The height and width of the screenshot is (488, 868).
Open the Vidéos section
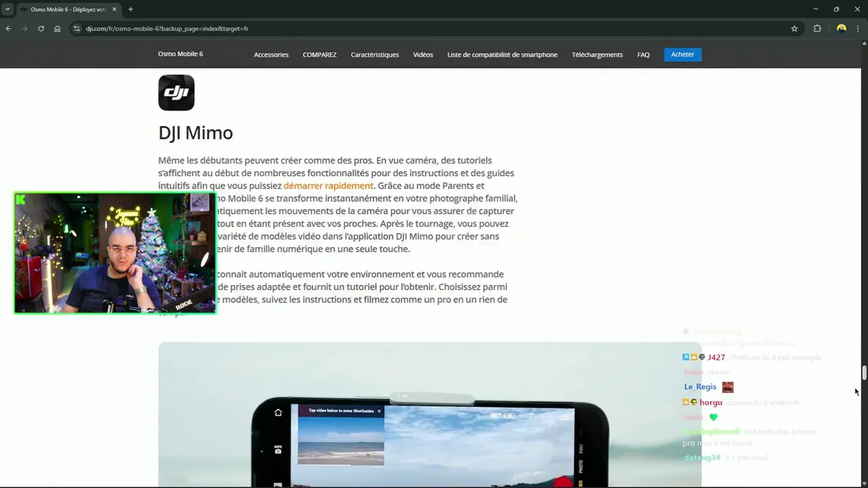pyautogui.click(x=422, y=54)
